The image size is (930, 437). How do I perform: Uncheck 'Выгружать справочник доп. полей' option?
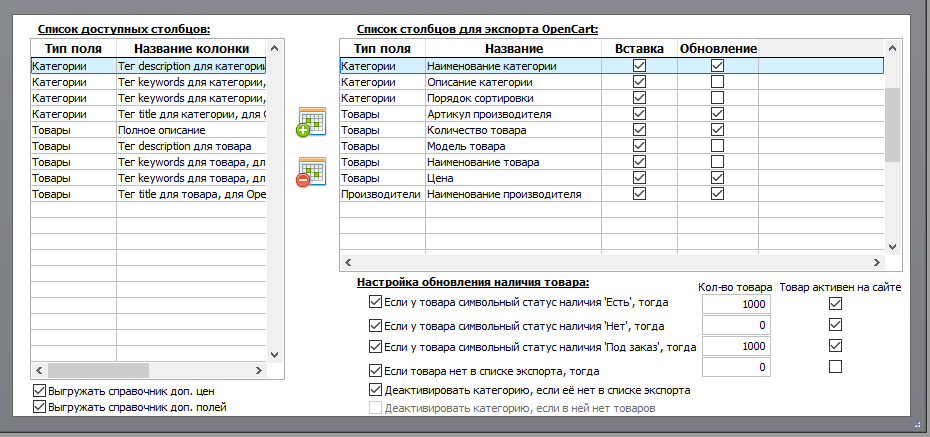[x=40, y=407]
